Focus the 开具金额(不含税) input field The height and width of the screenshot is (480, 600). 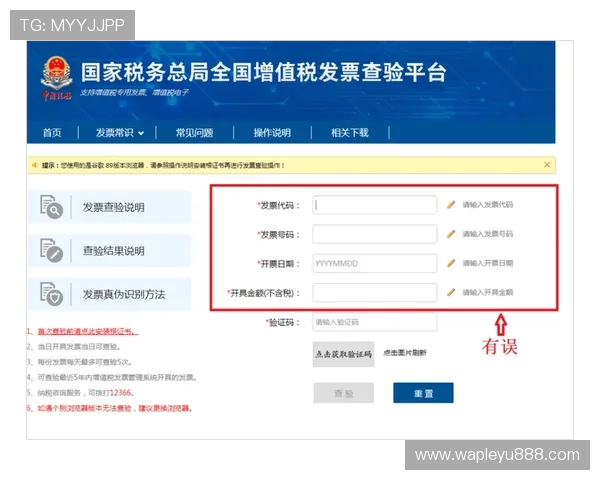tap(375, 293)
